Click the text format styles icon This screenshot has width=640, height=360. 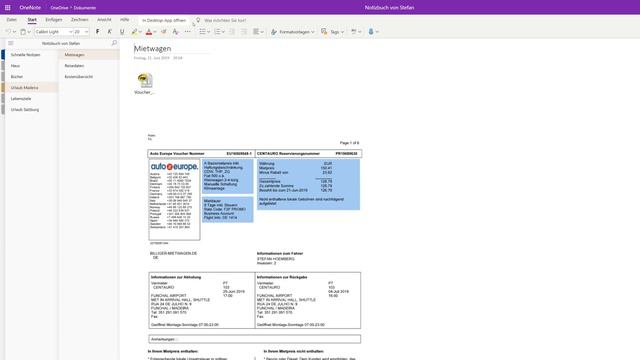(176, 32)
